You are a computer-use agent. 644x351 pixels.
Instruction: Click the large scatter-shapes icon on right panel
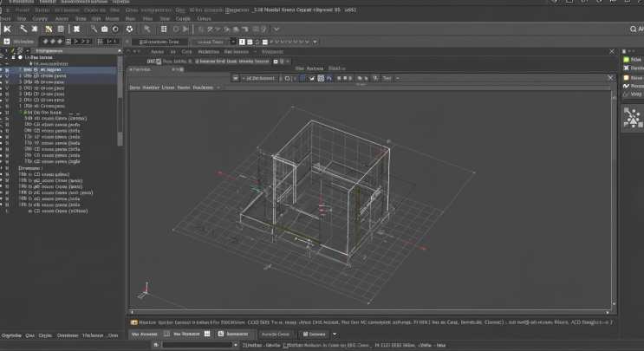pos(633,118)
